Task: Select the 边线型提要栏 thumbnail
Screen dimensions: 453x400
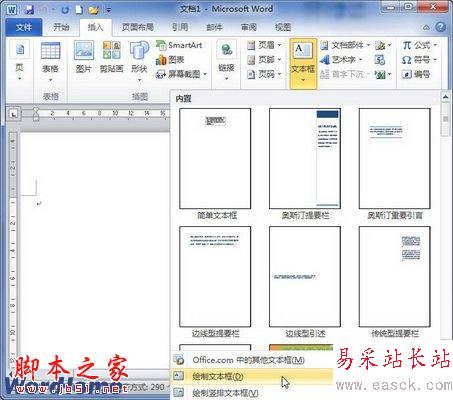Action: click(215, 277)
